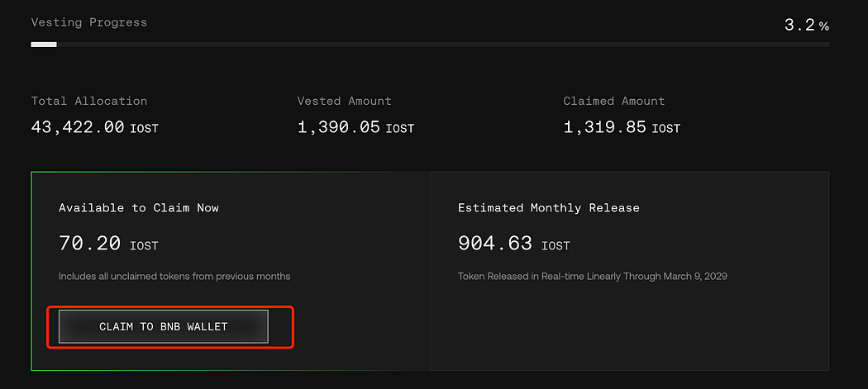Click the Vesting Progress label
Screen dimensions: 868x389
pos(89,22)
